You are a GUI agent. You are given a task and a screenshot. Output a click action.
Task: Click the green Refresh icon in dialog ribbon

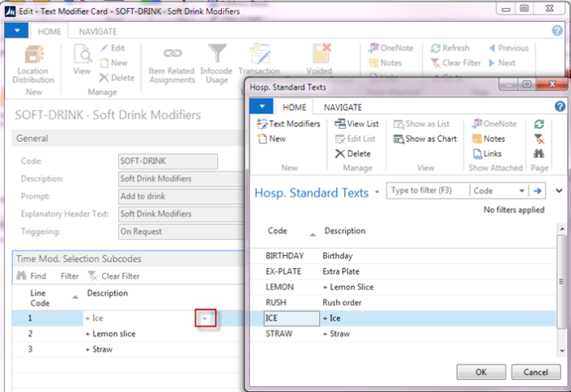(x=539, y=124)
